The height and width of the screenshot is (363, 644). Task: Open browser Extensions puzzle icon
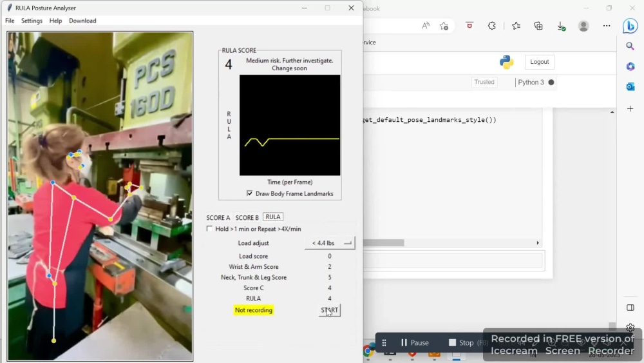coord(491,26)
